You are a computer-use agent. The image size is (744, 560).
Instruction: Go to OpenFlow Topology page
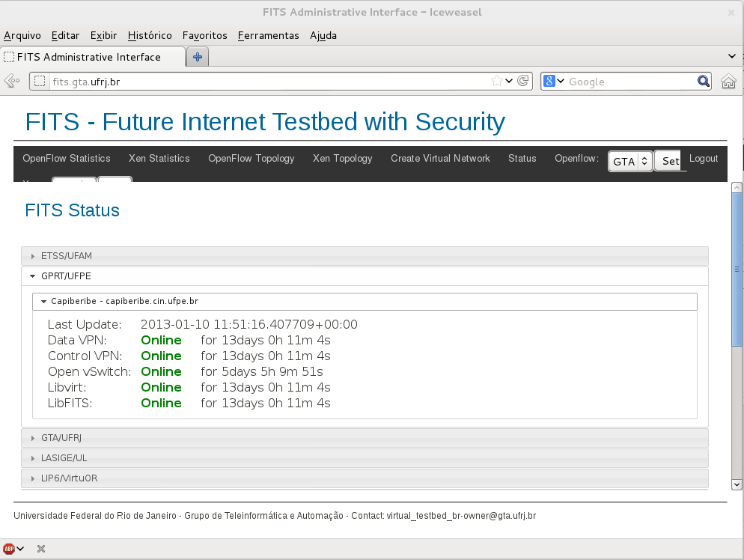[x=251, y=159]
